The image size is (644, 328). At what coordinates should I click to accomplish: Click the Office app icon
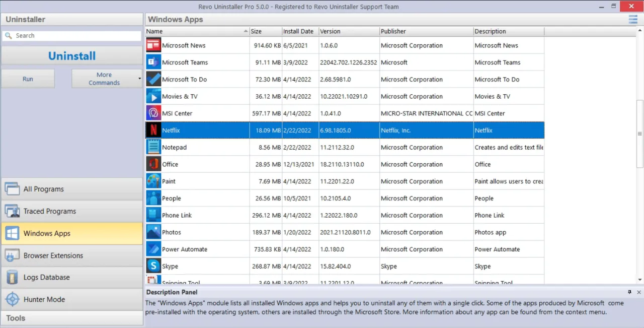153,164
